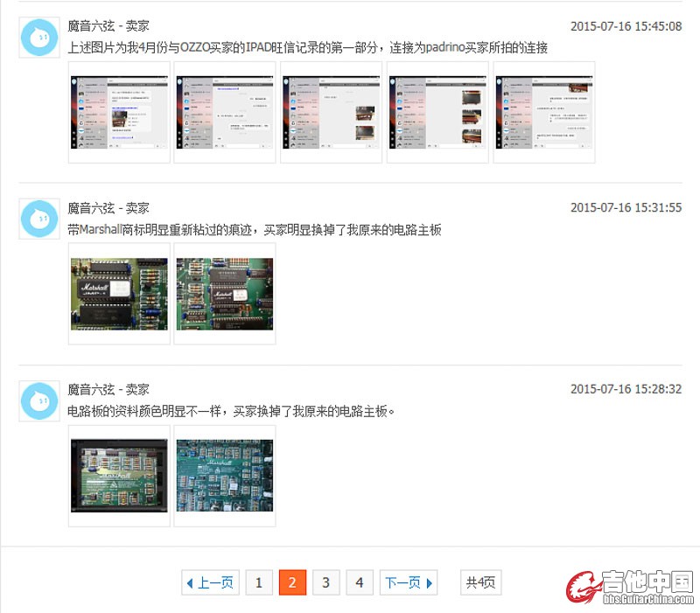Screen dimensions: 700x613
Task: Open fourth chat screenshot thumbnail in top post
Action: (437, 112)
